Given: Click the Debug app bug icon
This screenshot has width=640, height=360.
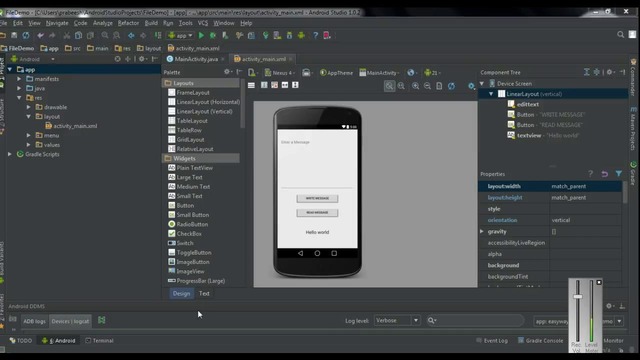Looking at the screenshot, I should point(213,36).
